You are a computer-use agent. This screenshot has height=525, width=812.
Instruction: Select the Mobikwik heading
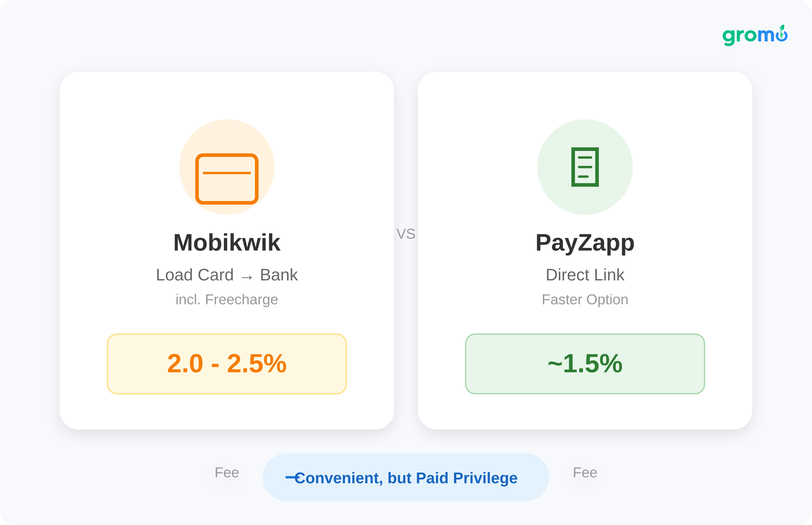coord(227,243)
